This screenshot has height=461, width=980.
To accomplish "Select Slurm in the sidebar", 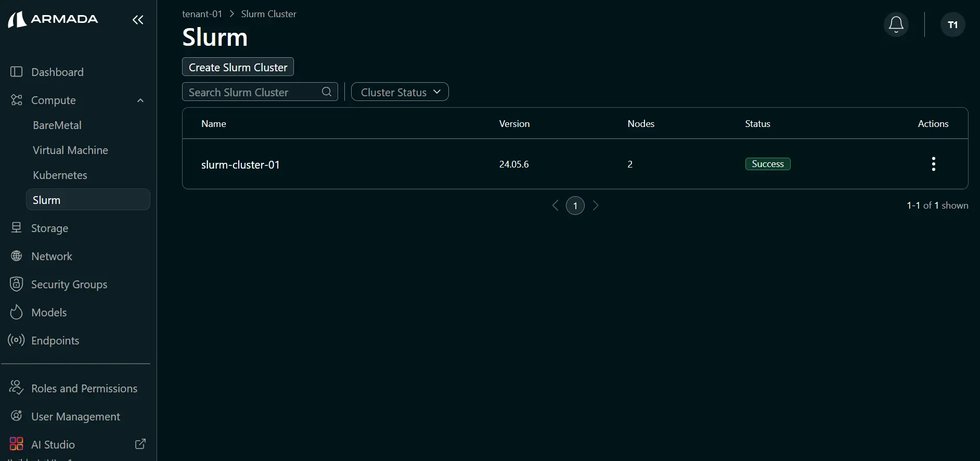I will [x=88, y=200].
